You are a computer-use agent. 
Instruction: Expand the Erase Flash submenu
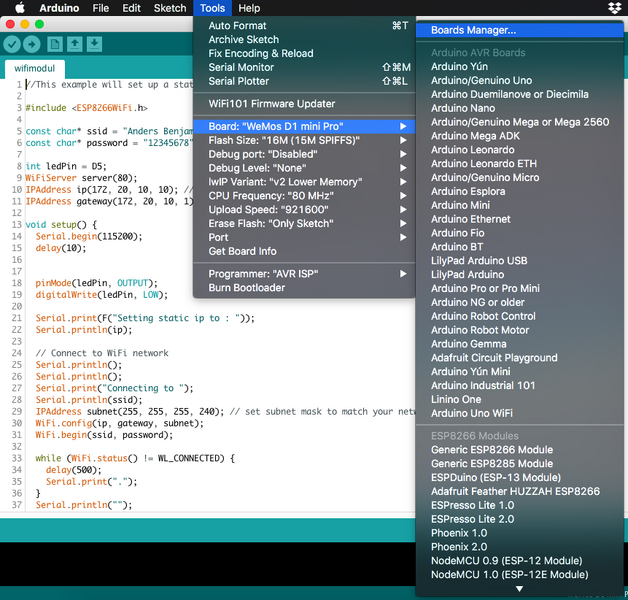tap(304, 223)
